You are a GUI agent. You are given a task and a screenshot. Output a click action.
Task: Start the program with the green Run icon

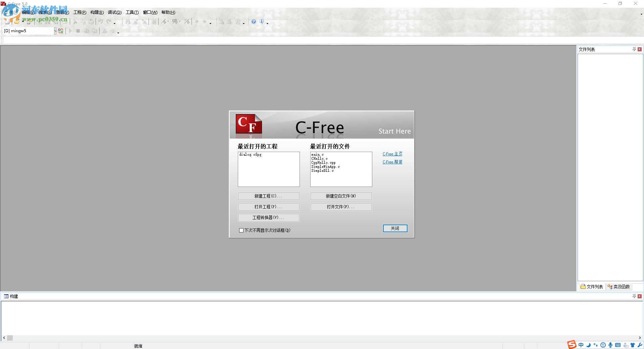pos(70,31)
